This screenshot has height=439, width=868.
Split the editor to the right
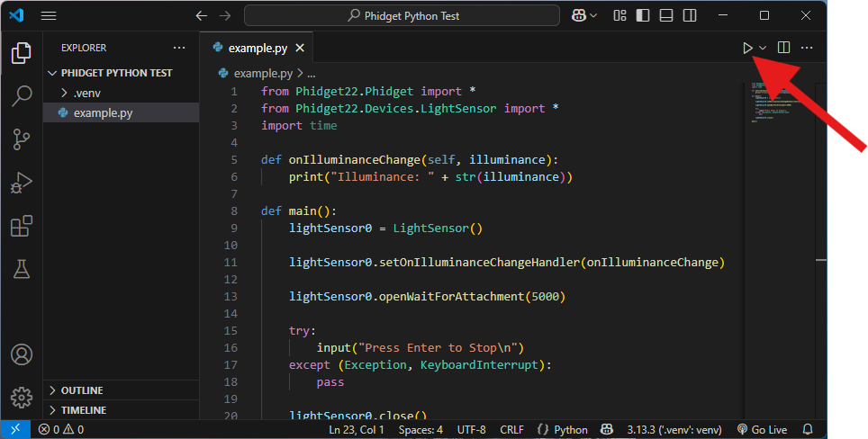point(784,48)
